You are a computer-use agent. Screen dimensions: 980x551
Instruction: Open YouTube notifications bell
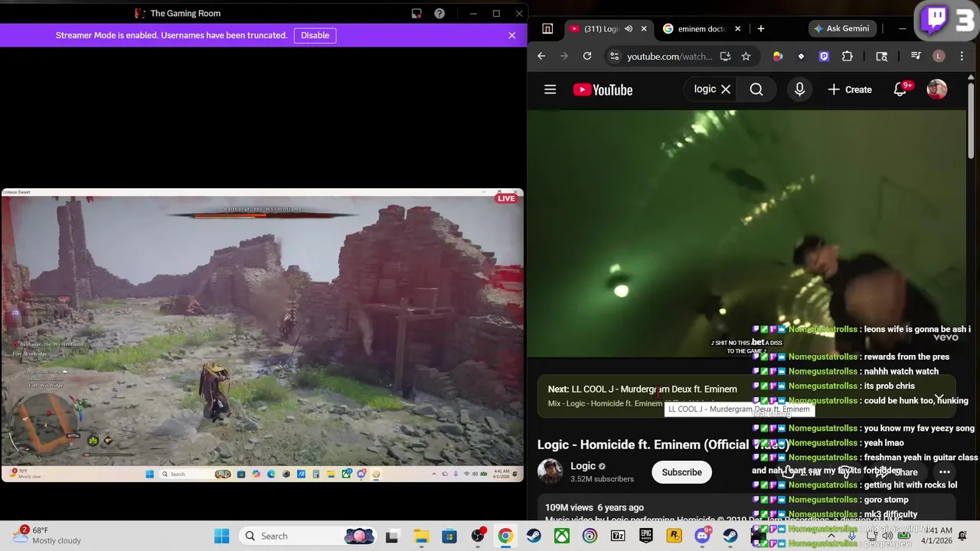900,90
